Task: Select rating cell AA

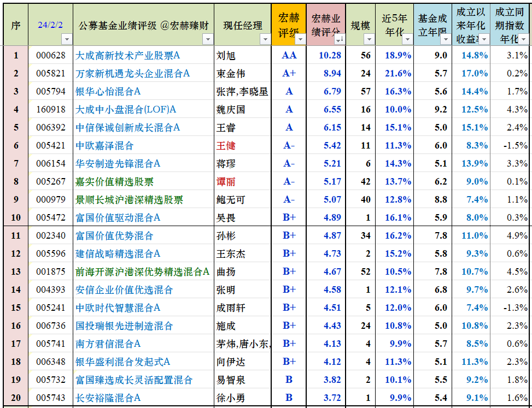Action: (x=289, y=56)
